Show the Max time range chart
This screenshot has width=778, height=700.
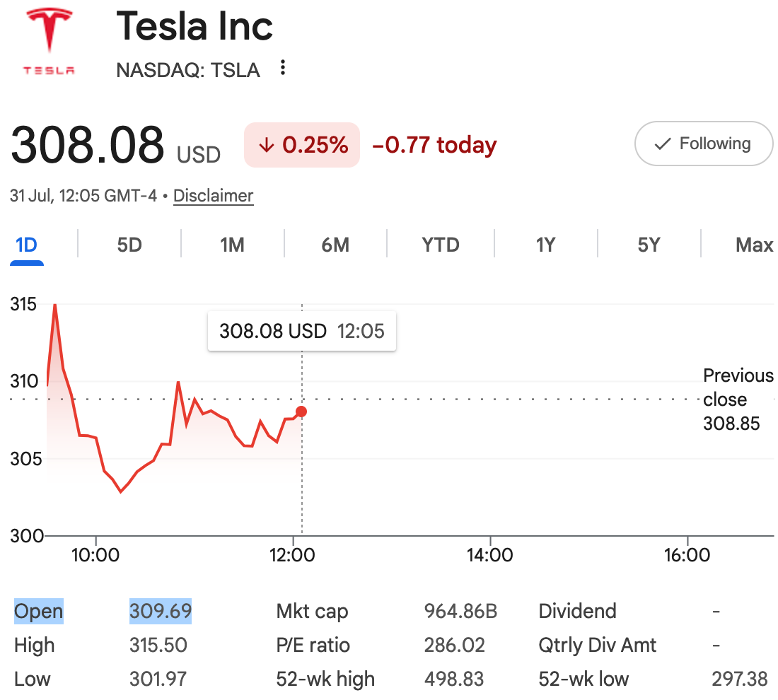(x=754, y=245)
